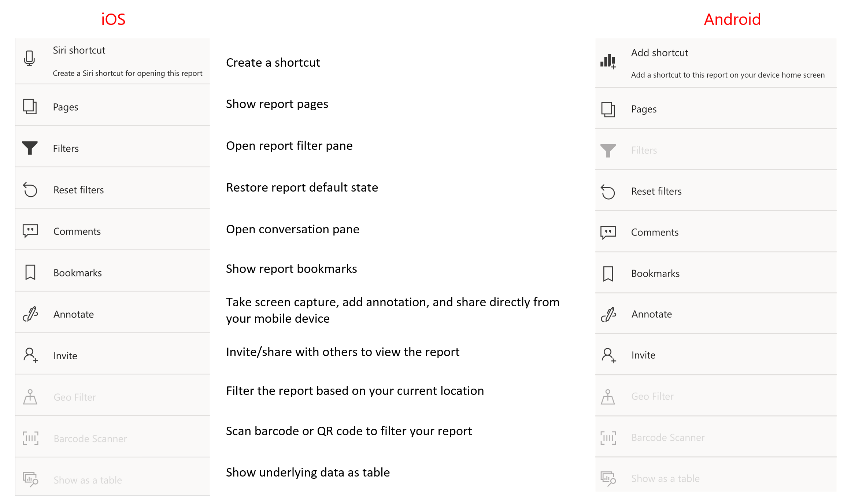Click the Reset filters icon on iOS
This screenshot has width=855, height=504.
(31, 190)
